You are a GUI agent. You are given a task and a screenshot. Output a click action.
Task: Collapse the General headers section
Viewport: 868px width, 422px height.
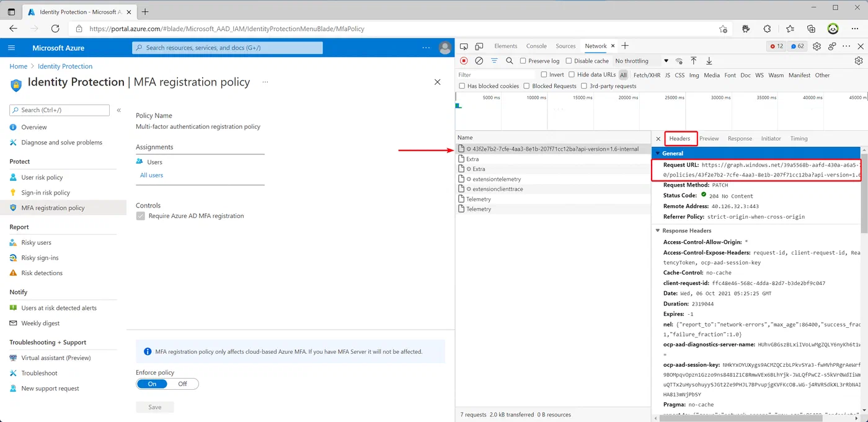658,154
